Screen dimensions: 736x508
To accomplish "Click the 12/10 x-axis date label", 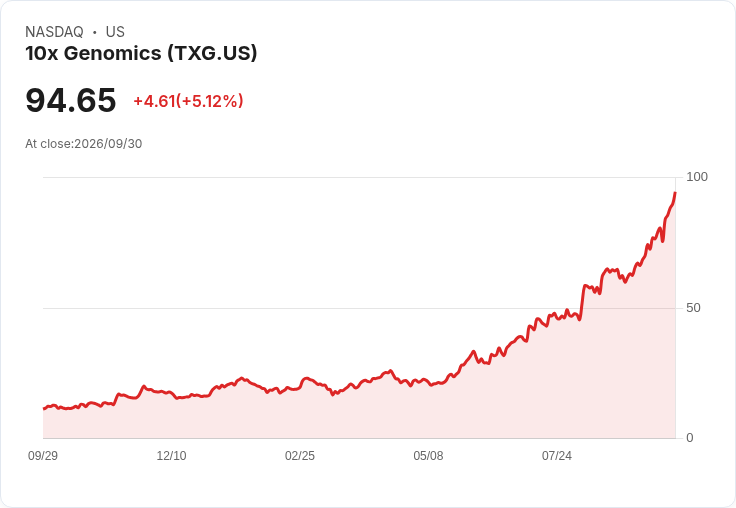I will coord(171,455).
